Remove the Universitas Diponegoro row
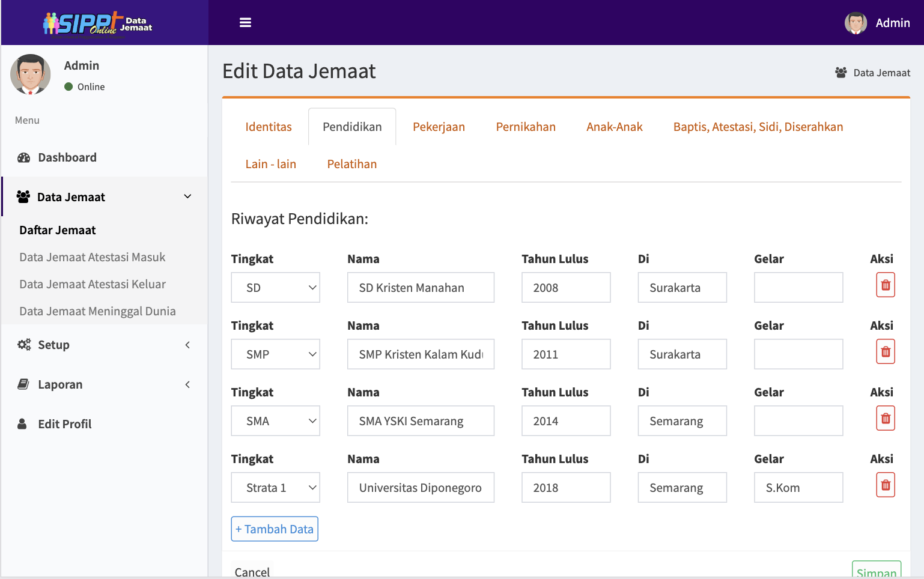Screen dimensions: 924x579 [885, 485]
